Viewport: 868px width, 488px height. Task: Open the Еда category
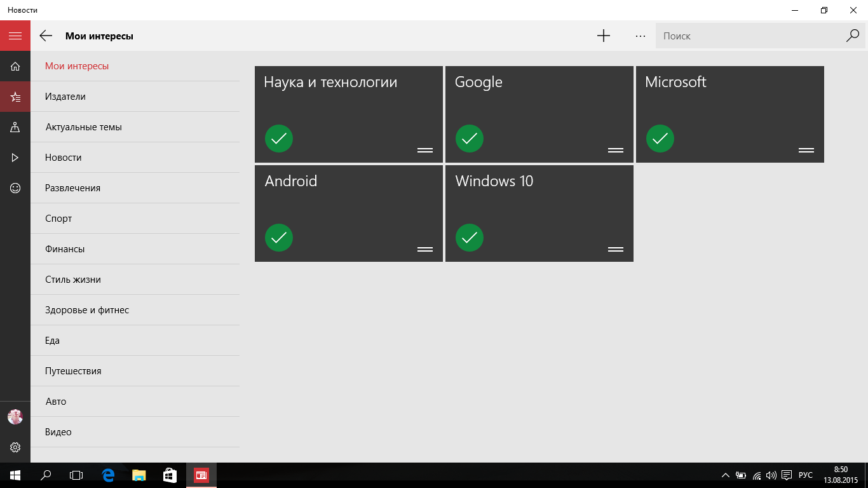135,341
